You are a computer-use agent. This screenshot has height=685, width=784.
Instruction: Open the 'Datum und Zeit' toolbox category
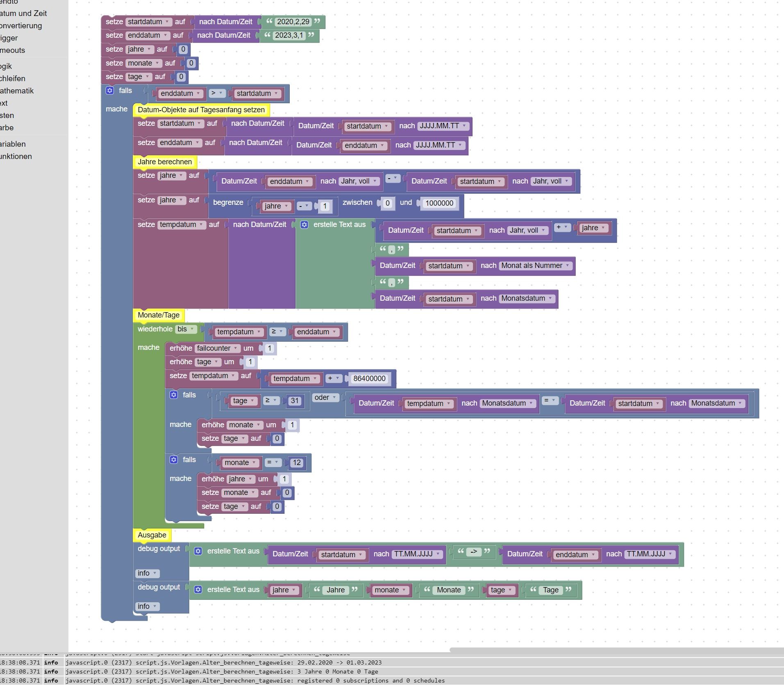23,13
